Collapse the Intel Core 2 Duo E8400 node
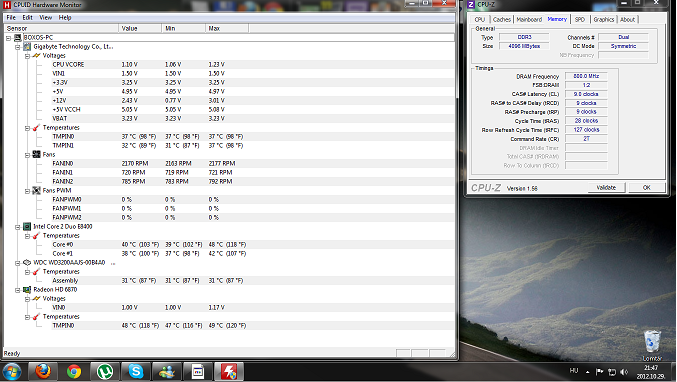This screenshot has width=677, height=382. [18, 227]
